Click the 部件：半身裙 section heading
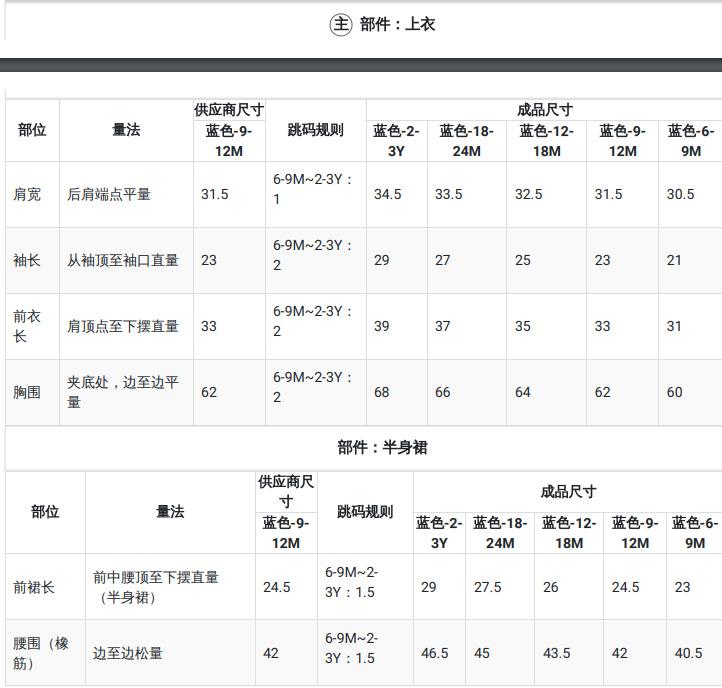This screenshot has width=722, height=688. (382, 447)
